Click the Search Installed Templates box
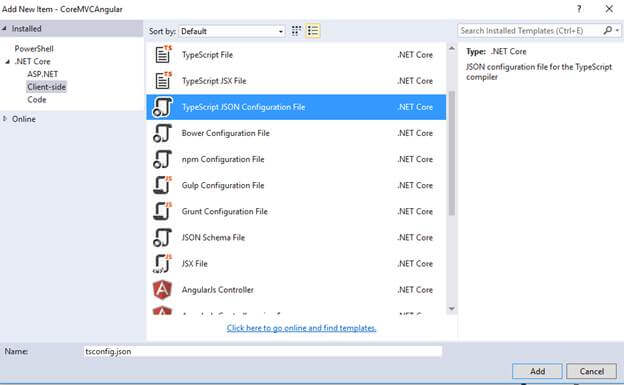The height and width of the screenshot is (385, 624). pos(530,31)
